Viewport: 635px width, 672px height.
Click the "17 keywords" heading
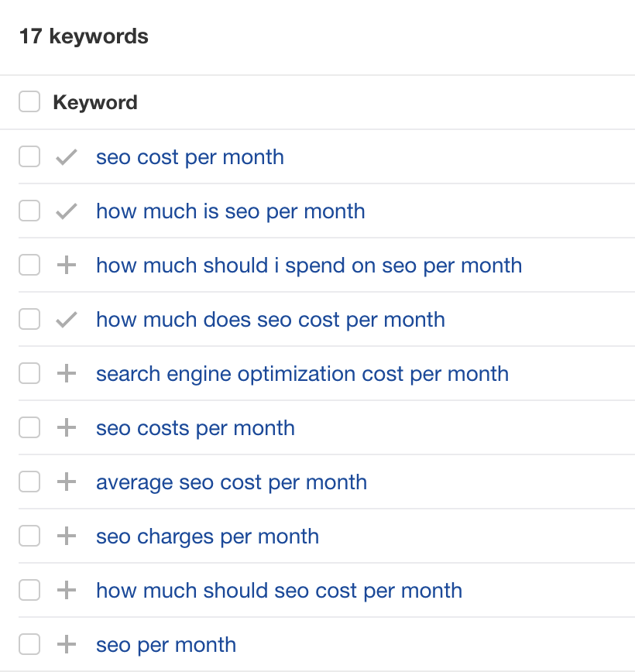pos(84,36)
